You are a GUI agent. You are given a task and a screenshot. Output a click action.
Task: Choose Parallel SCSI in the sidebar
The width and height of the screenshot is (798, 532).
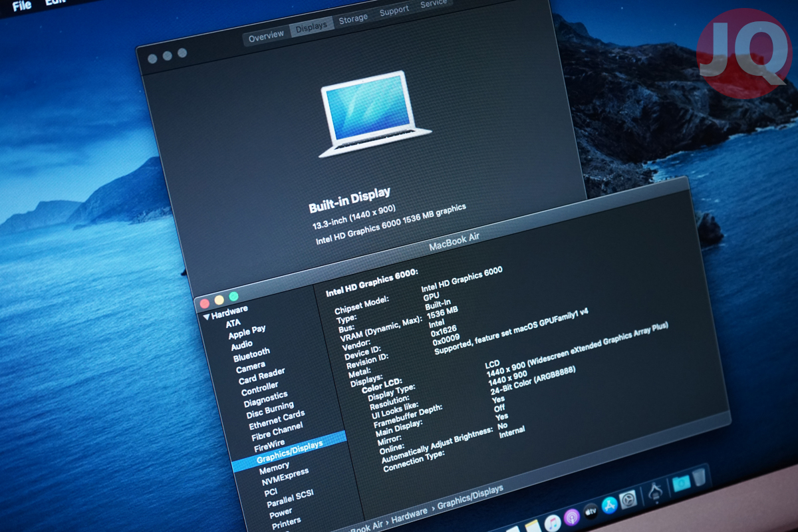pos(290,499)
